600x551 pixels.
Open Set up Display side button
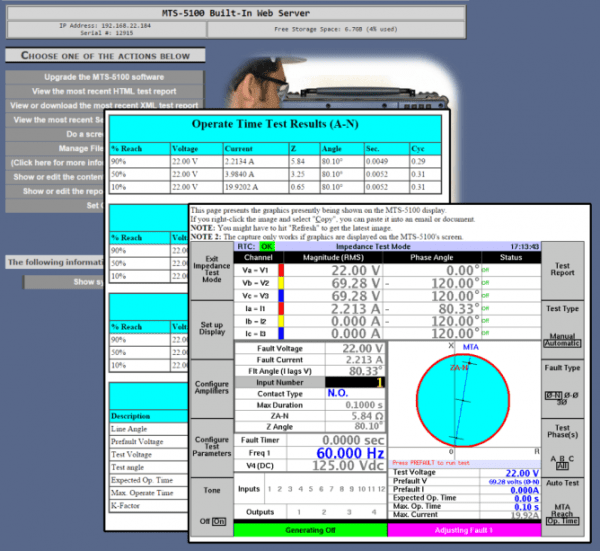tap(212, 328)
